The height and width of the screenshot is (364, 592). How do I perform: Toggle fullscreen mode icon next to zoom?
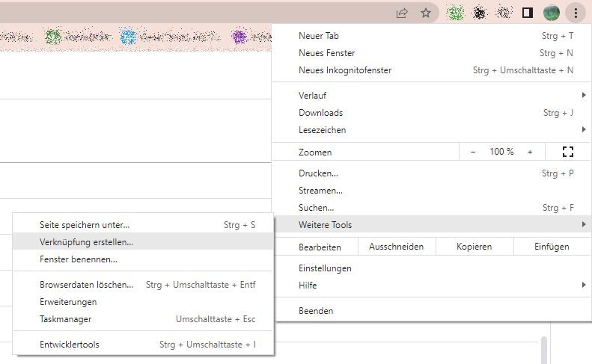click(568, 152)
